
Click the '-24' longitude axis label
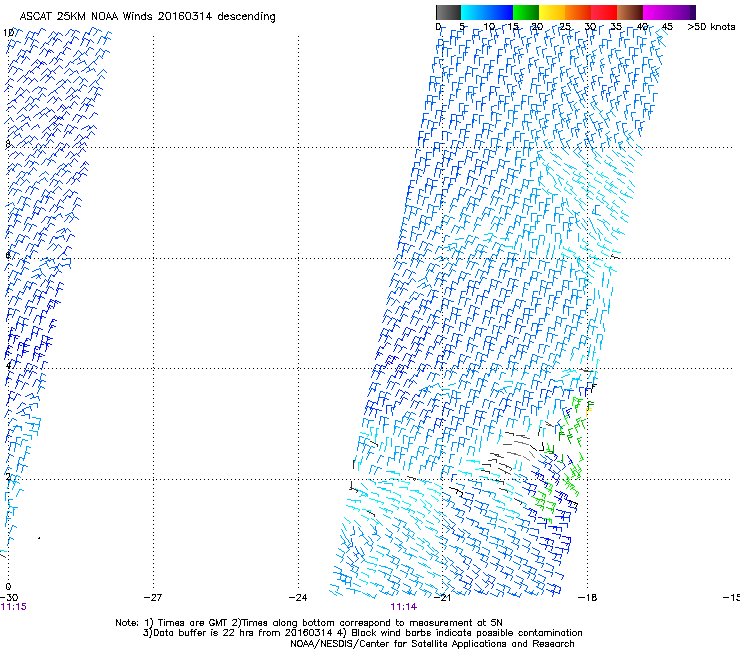pos(298,598)
